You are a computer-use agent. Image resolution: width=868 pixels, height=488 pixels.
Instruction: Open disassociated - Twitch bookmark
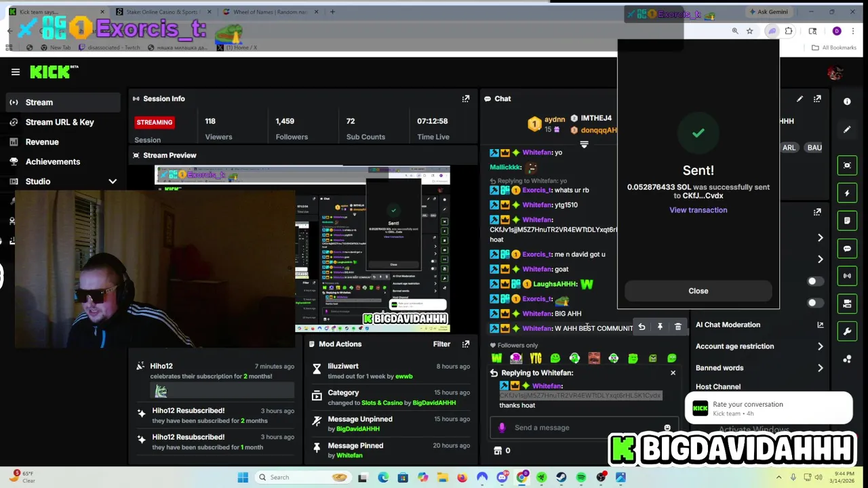[108, 47]
